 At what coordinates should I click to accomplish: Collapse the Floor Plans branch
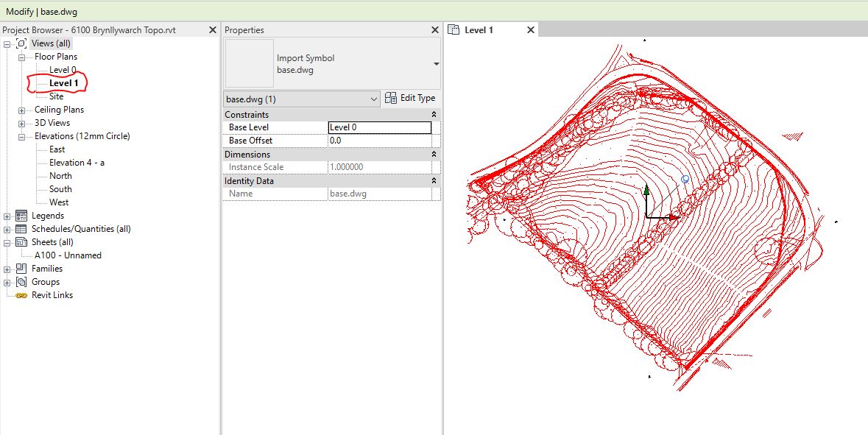(x=21, y=57)
